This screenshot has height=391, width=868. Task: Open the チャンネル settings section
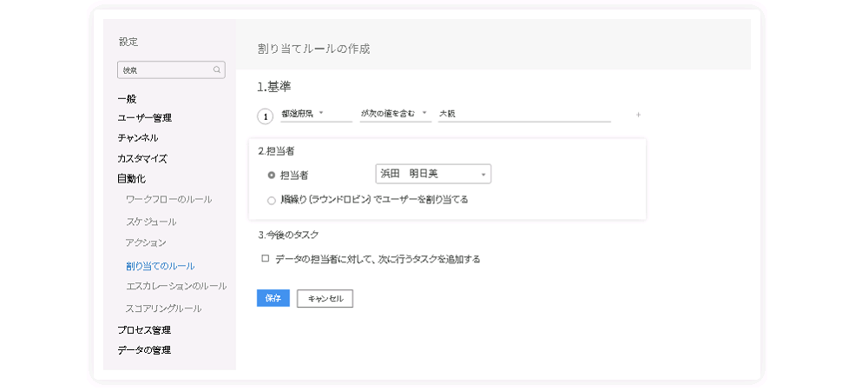[138, 138]
